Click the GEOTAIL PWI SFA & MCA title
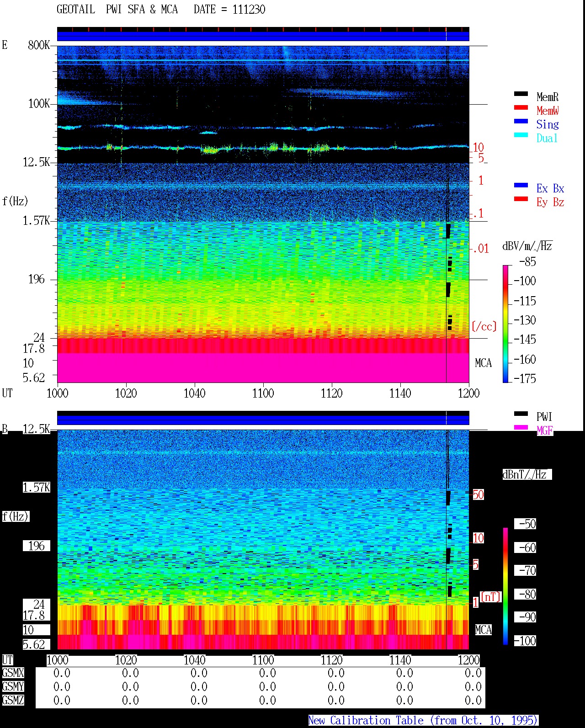This screenshot has height=728, width=585. pyautogui.click(x=117, y=9)
